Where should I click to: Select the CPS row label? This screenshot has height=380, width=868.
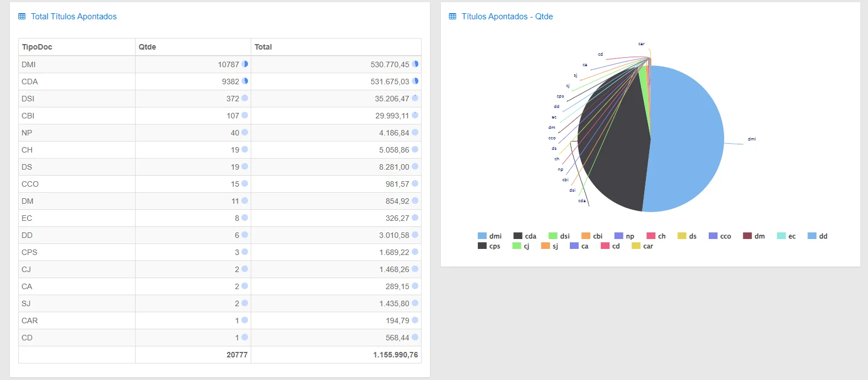[29, 252]
